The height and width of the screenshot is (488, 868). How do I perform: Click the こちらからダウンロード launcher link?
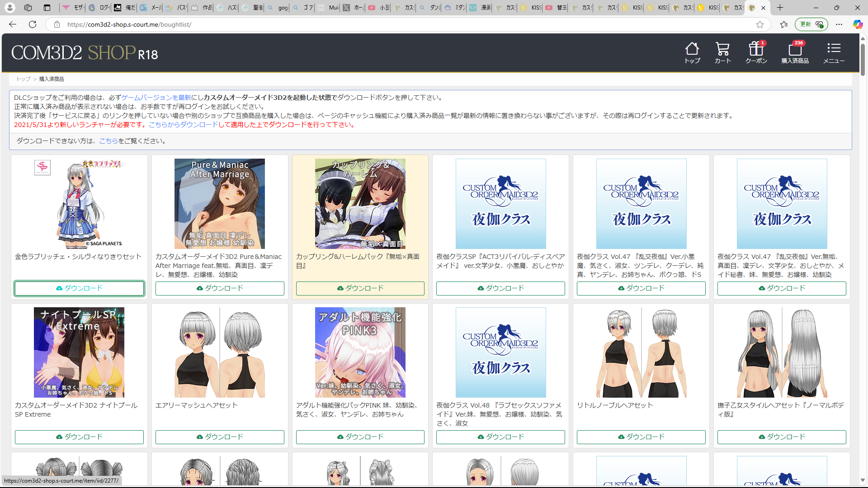tap(184, 125)
